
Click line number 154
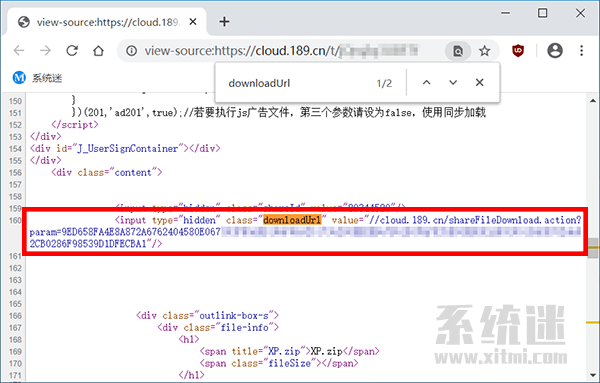pyautogui.click(x=15, y=148)
